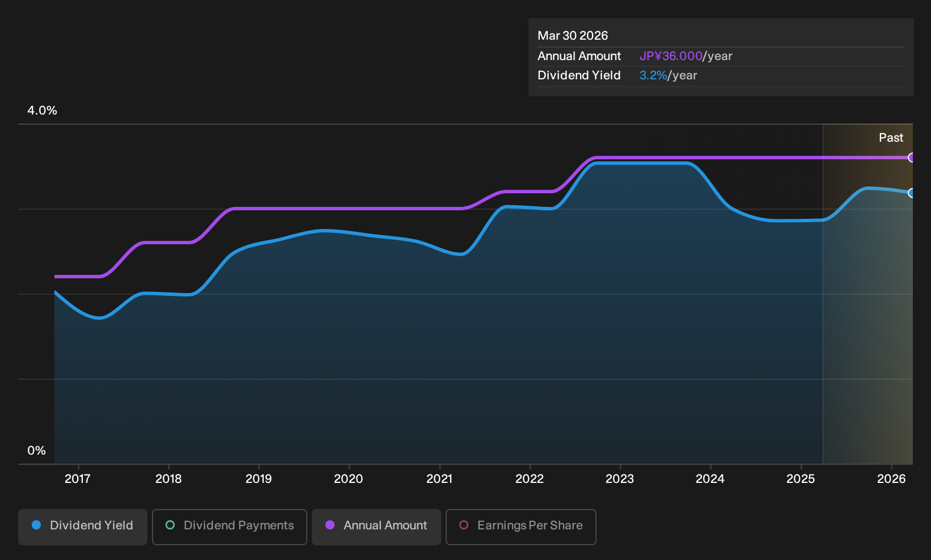This screenshot has height=560, width=931.
Task: Click the Mar 30 2026 tooltip date
Action: click(x=573, y=36)
